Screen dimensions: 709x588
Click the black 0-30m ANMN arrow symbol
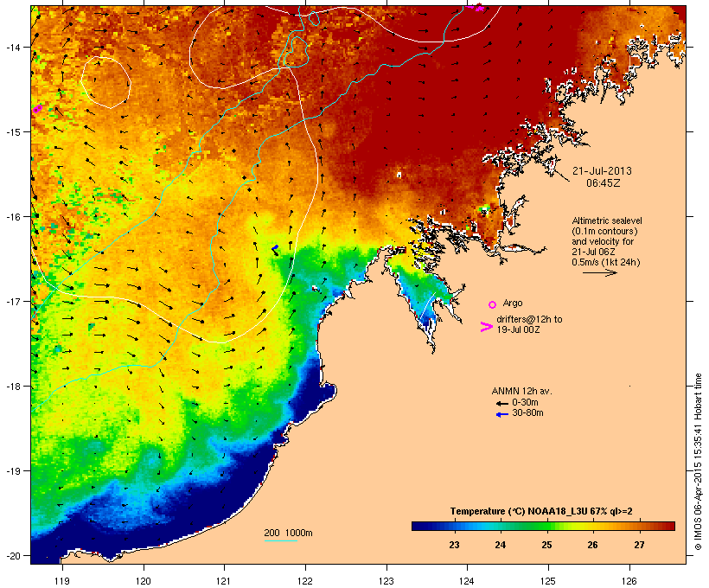(x=502, y=404)
